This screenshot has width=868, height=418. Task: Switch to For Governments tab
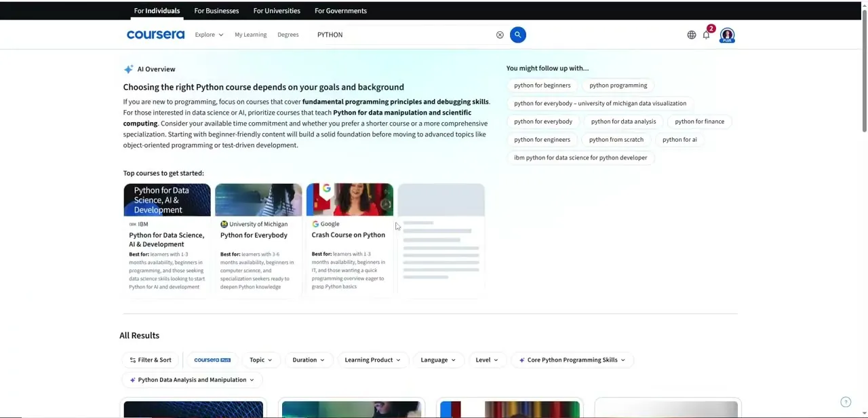click(x=340, y=11)
